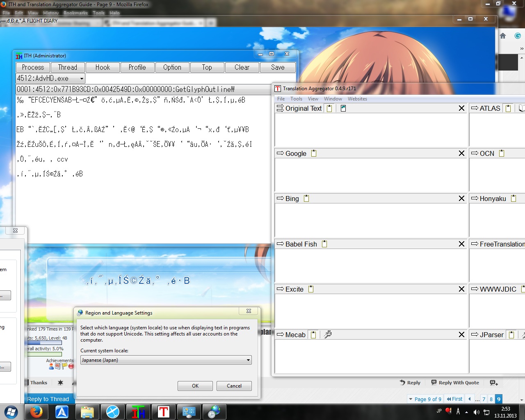525x420 pixels.
Task: Open ITH from the taskbar
Action: 138,412
